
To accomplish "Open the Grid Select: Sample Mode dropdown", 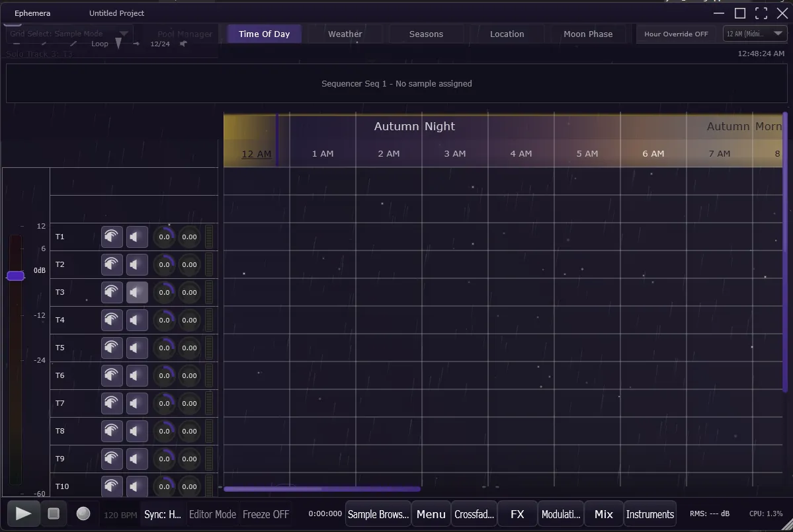I will [69, 34].
